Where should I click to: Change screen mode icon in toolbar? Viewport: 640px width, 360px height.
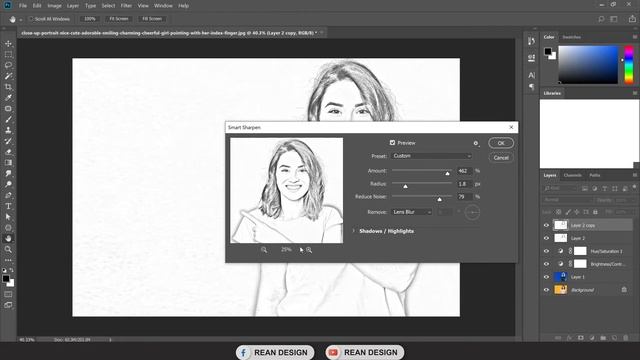coord(8,305)
